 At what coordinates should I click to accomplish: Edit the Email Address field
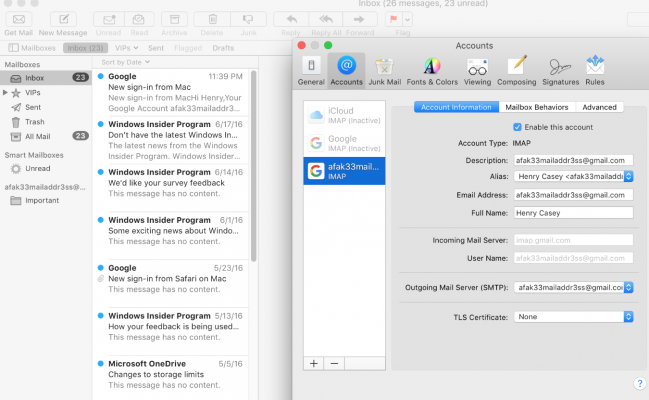point(574,195)
